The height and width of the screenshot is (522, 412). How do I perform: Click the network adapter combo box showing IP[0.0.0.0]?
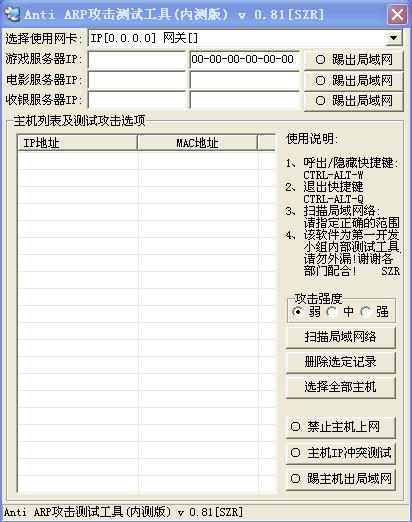[x=245, y=38]
